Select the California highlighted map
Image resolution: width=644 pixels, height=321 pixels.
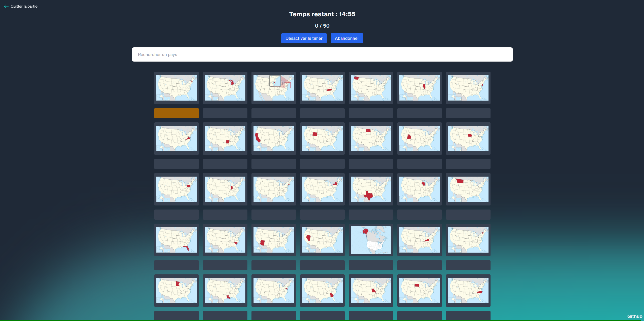coord(274,139)
